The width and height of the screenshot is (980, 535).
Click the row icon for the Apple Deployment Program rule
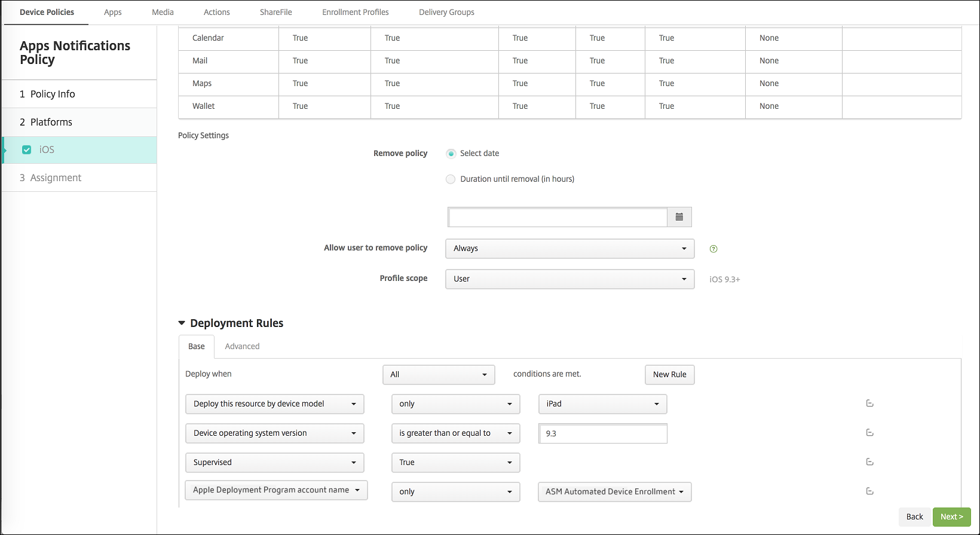coord(869,491)
